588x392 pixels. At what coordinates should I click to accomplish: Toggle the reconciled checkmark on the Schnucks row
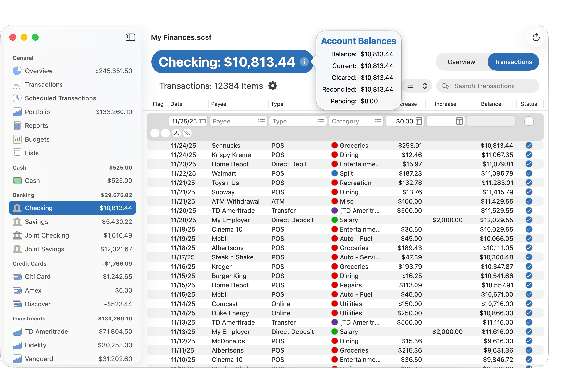pos(529,145)
